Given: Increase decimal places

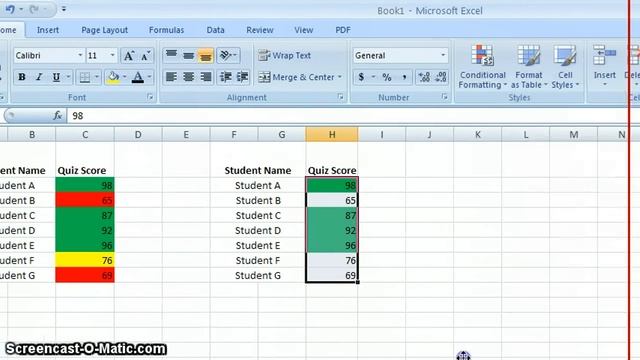Looking at the screenshot, I should (424, 77).
